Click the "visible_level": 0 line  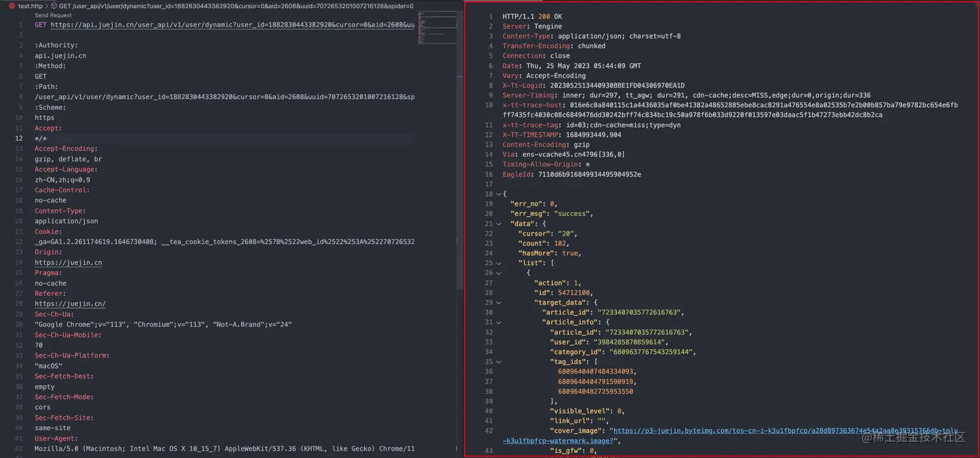(587, 411)
